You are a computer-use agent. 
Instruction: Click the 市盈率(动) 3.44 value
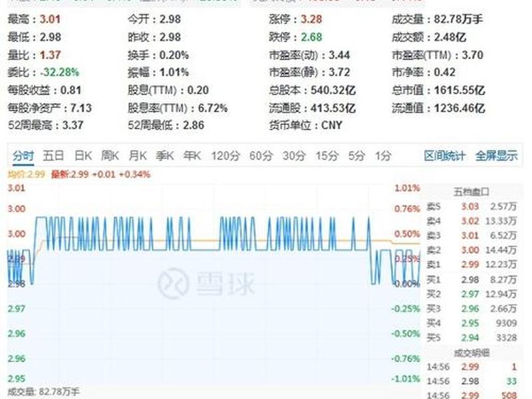(x=339, y=55)
